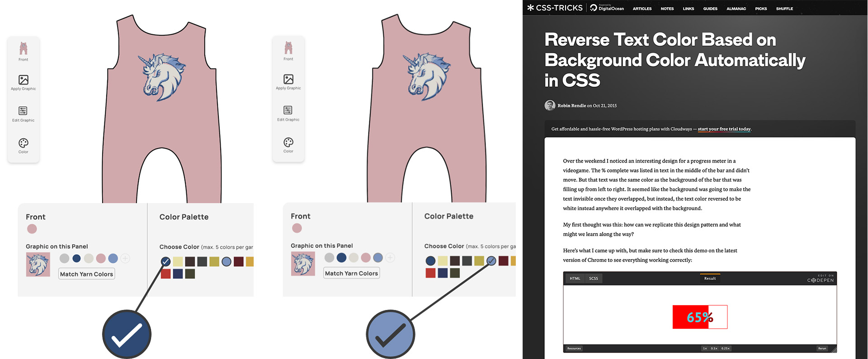Open the DigitalOcean sponsor logo link
Viewport: 868px width, 359px height.
[607, 8]
